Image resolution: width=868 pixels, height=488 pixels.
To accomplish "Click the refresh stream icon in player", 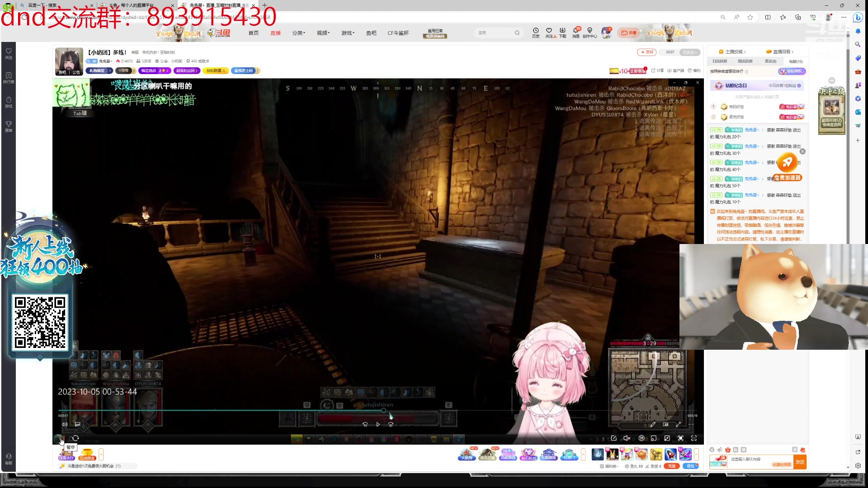I will point(75,438).
